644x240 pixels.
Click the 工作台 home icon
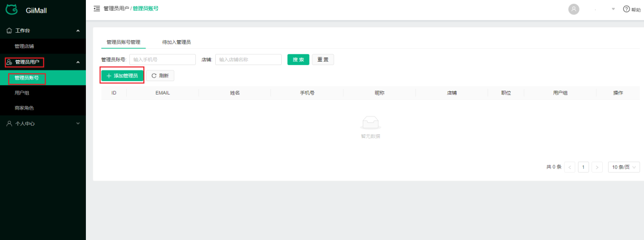pos(9,31)
